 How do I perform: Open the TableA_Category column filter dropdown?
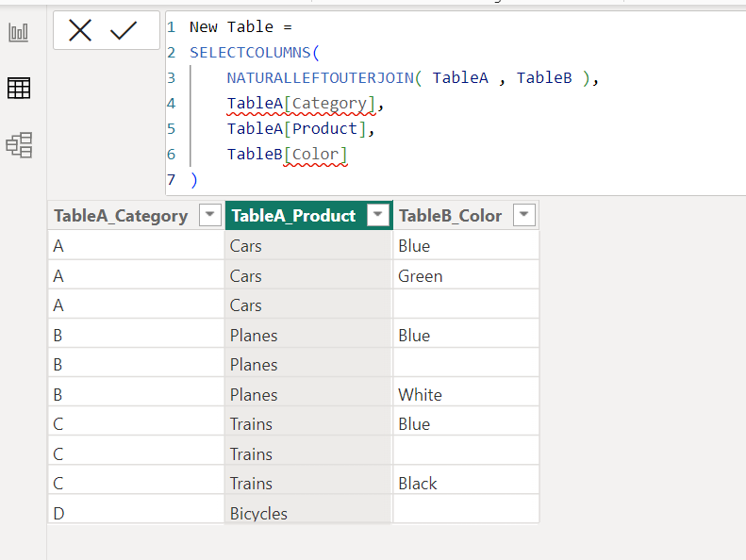coord(209,215)
